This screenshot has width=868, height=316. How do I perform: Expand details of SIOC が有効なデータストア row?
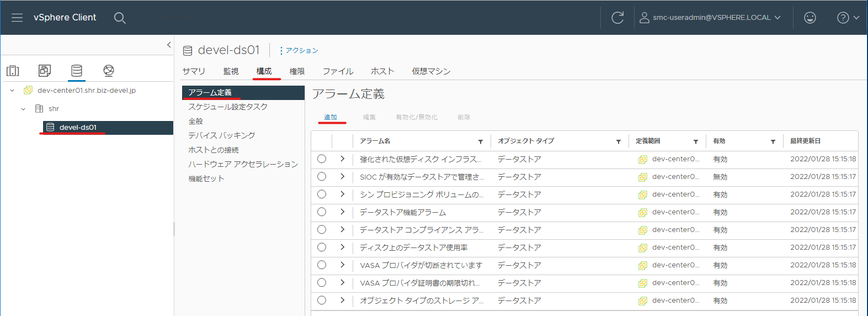point(343,177)
